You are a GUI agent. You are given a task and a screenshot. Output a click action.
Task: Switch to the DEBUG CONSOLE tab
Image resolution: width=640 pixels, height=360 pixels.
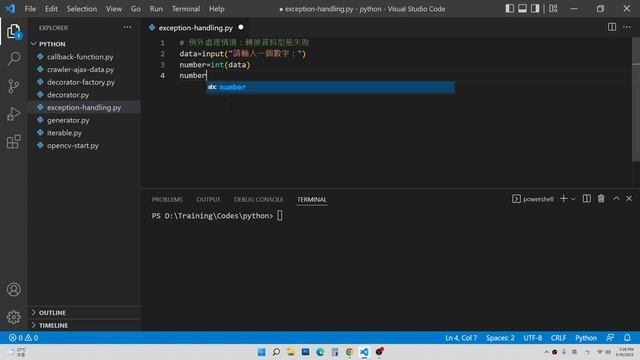pyautogui.click(x=258, y=200)
